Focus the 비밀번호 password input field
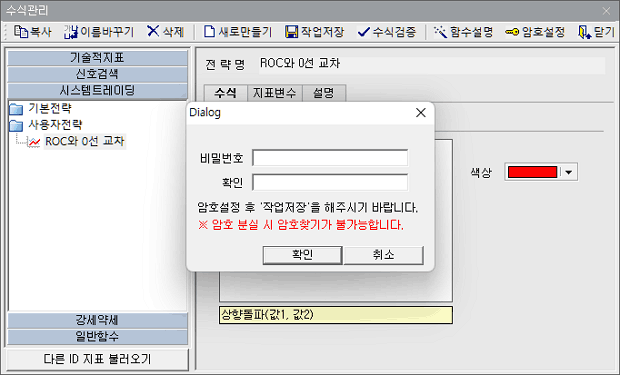The height and width of the screenshot is (375, 620). click(330, 158)
